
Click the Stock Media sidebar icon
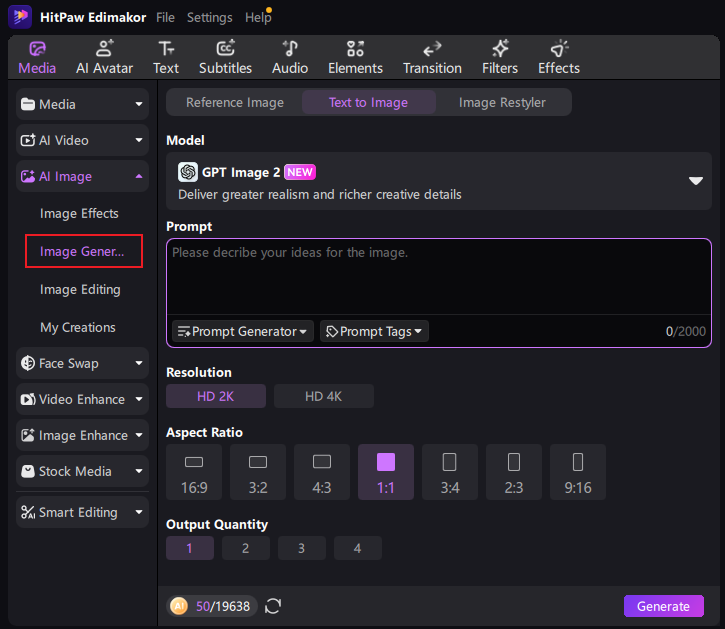pyautogui.click(x=28, y=471)
